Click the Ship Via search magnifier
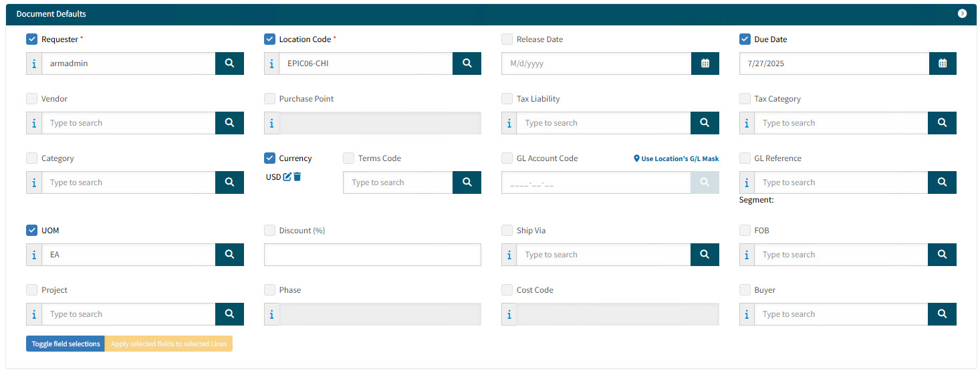 coord(705,255)
